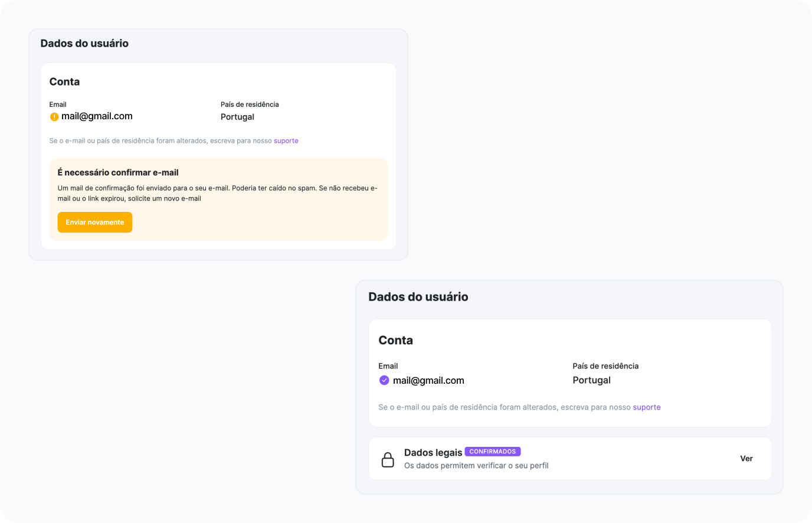Click the purple verified checkmark beside the email

pyautogui.click(x=384, y=381)
